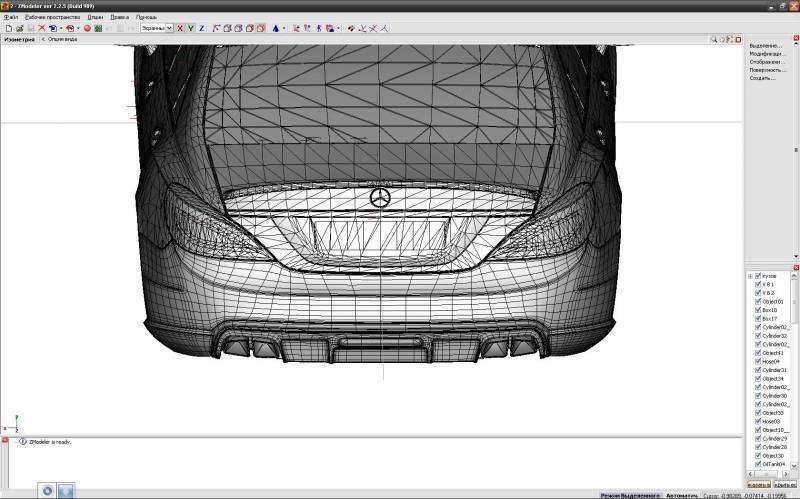The height and width of the screenshot is (499, 800).
Task: Close the command panel with red X
Action: (x=796, y=38)
